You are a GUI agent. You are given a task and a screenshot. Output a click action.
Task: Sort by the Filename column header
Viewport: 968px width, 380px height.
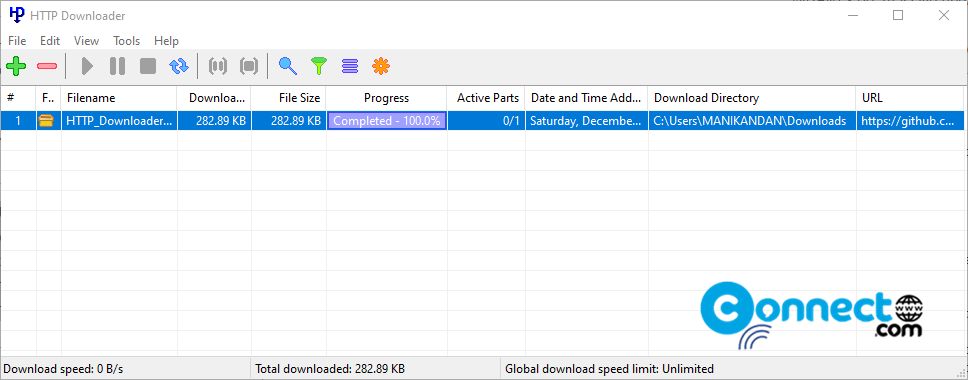point(119,98)
